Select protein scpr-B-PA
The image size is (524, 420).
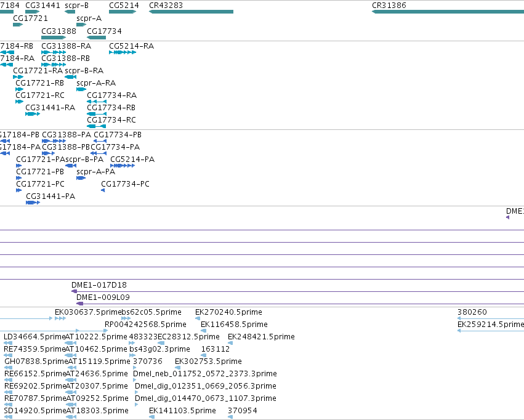tap(71, 166)
